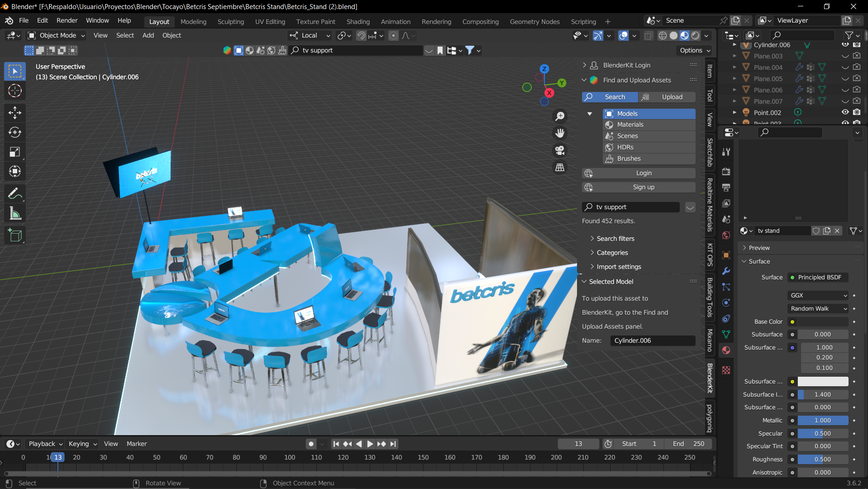Jump to the timeline start frame
This screenshot has width=868, height=489.
pyautogui.click(x=336, y=444)
